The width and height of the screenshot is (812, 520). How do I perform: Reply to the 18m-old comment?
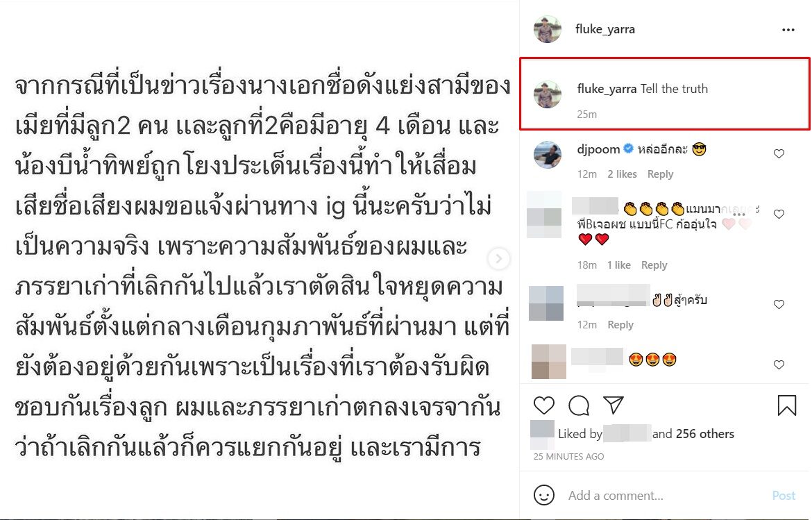(654, 265)
